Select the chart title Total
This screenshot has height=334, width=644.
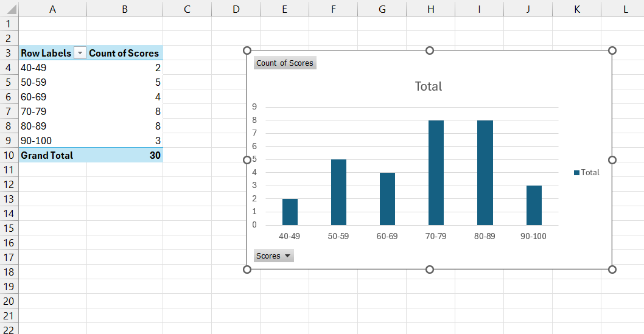[429, 86]
